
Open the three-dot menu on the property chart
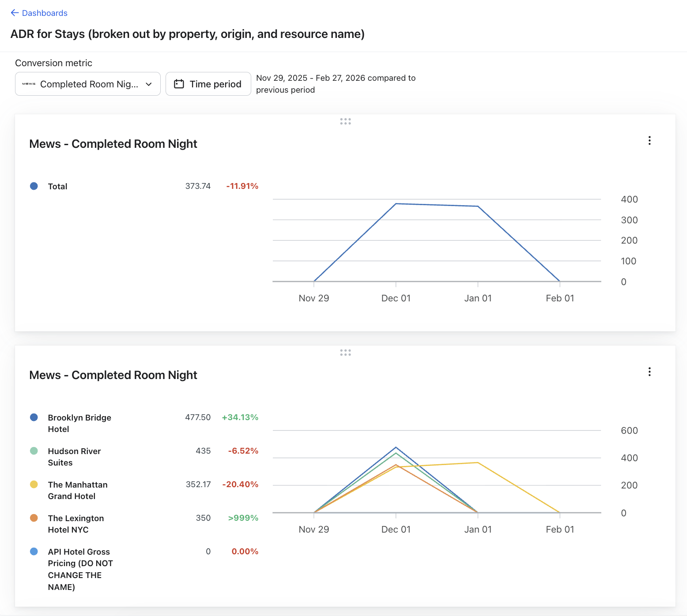(649, 372)
